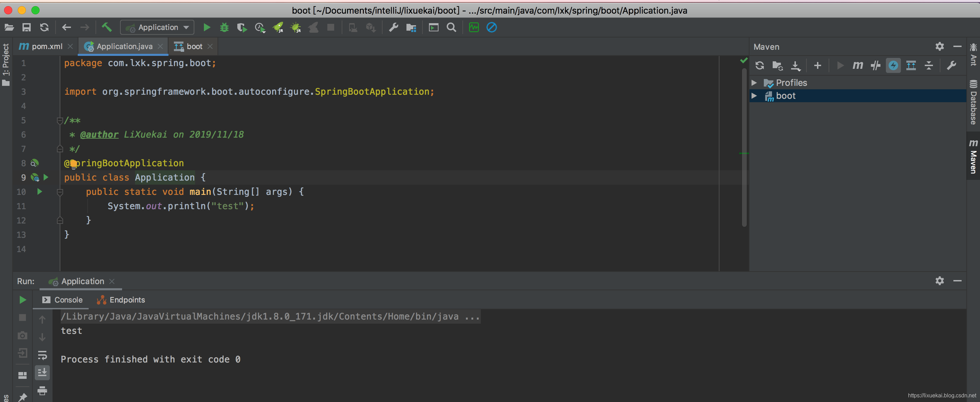980x402 pixels.
Task: Execute Maven goal with the m icon
Action: click(x=858, y=65)
